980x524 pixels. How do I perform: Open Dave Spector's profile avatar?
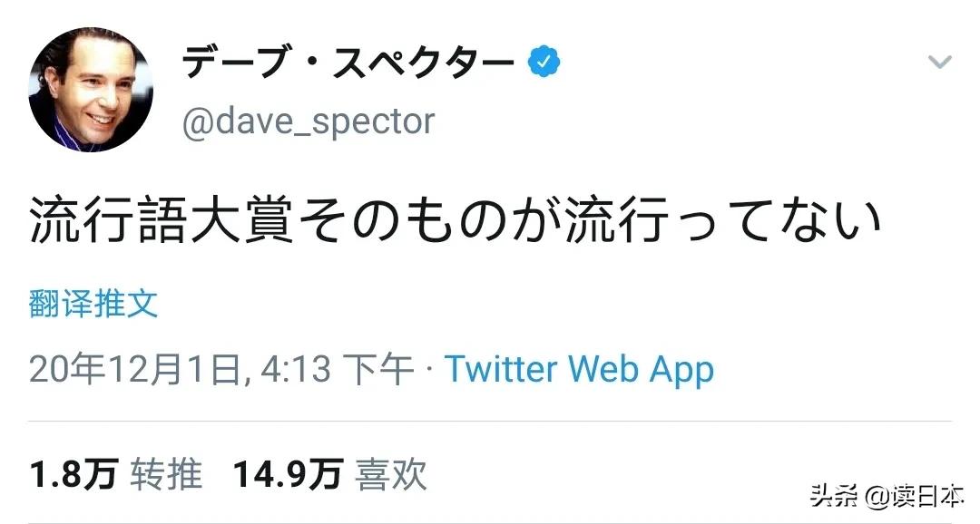coord(91,88)
